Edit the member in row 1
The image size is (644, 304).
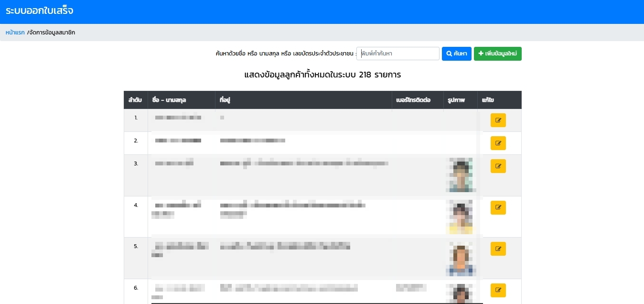coord(498,120)
